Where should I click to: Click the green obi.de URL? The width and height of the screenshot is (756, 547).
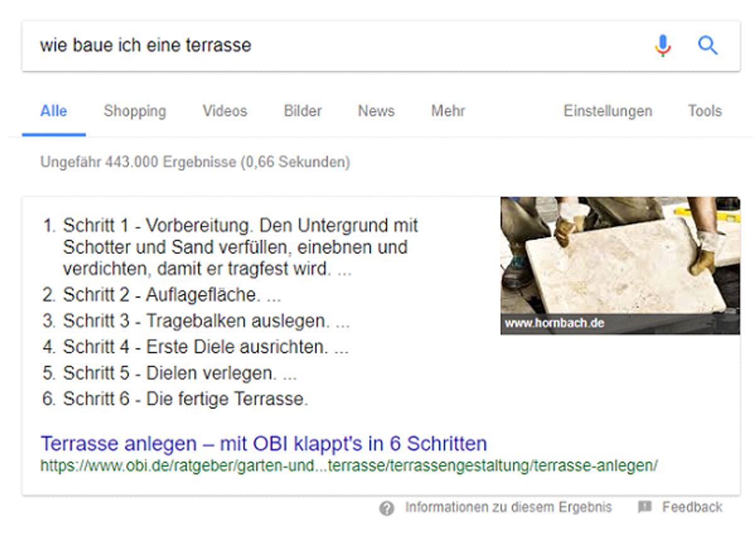click(x=349, y=466)
